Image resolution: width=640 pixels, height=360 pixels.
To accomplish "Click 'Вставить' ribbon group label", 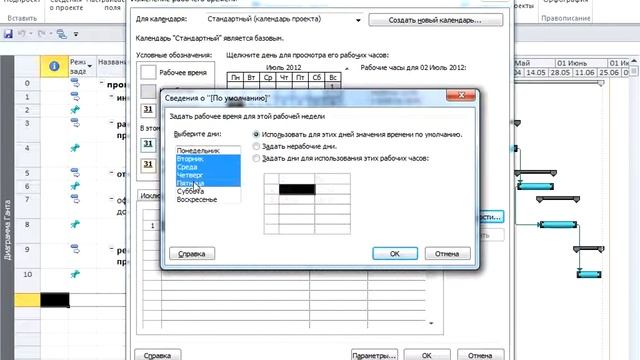I will [22, 18].
